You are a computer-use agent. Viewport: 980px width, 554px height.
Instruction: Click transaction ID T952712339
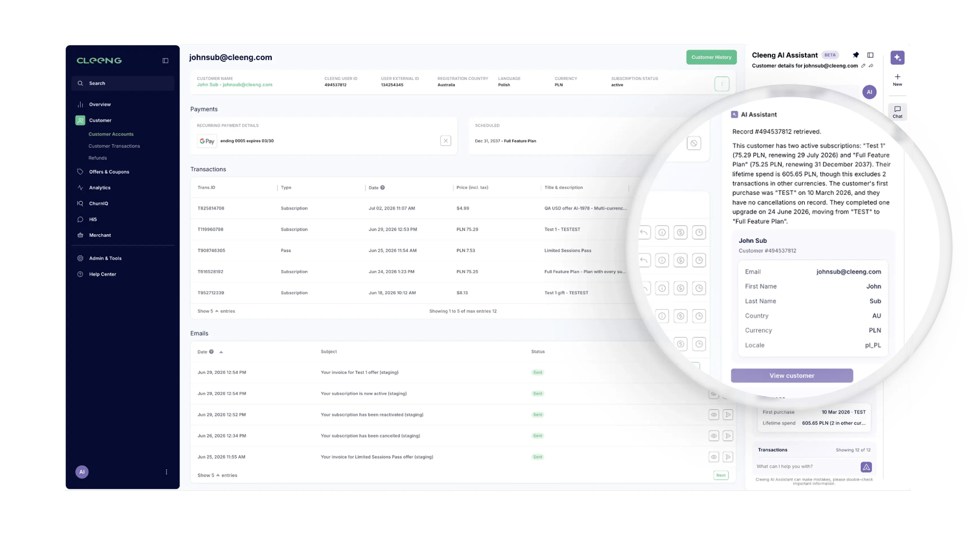210,293
